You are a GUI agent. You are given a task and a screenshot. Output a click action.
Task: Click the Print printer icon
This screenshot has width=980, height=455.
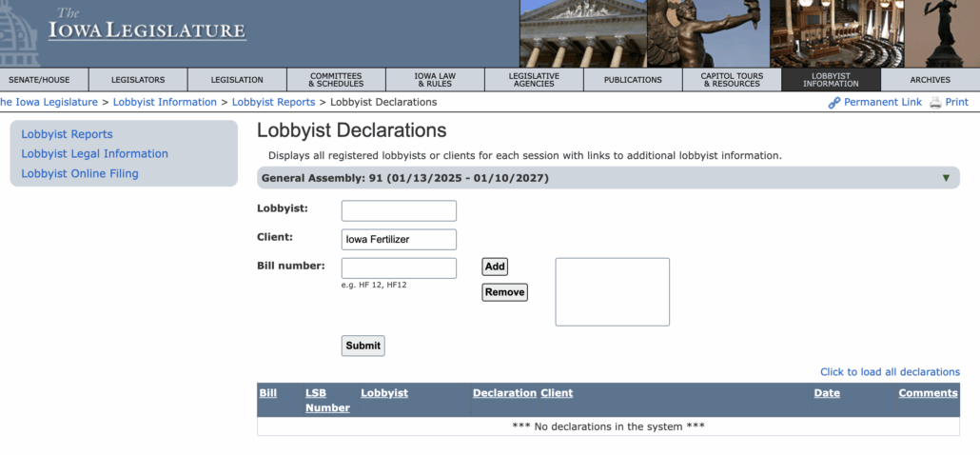click(935, 103)
